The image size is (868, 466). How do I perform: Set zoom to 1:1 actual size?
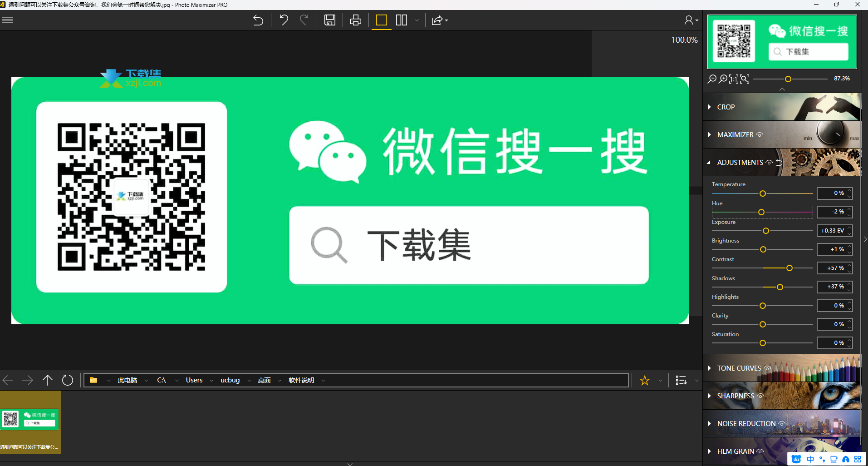(x=734, y=79)
